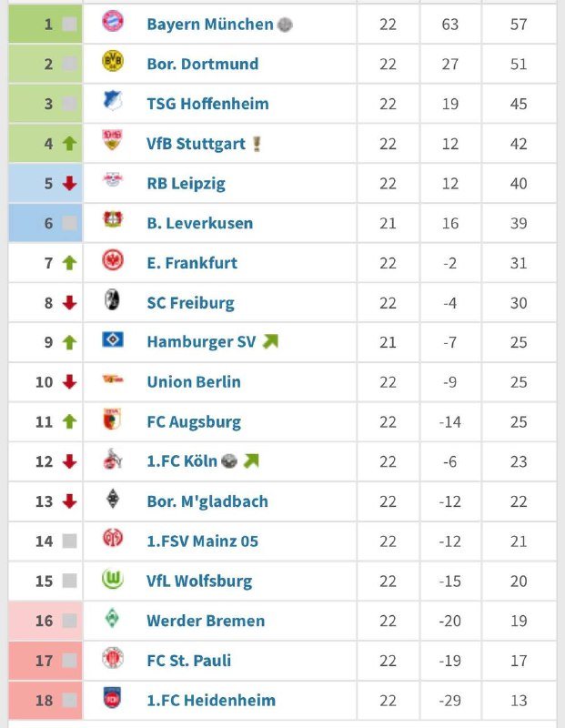Screen dimensions: 565x728
Task: Select the 1.FSV Mainz 05 link
Action: (x=202, y=541)
